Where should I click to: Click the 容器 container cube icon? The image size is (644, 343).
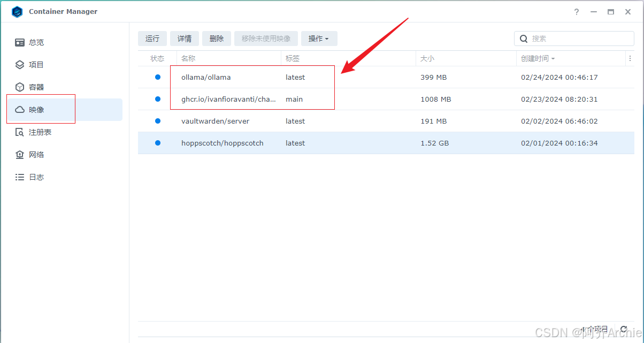coord(20,87)
